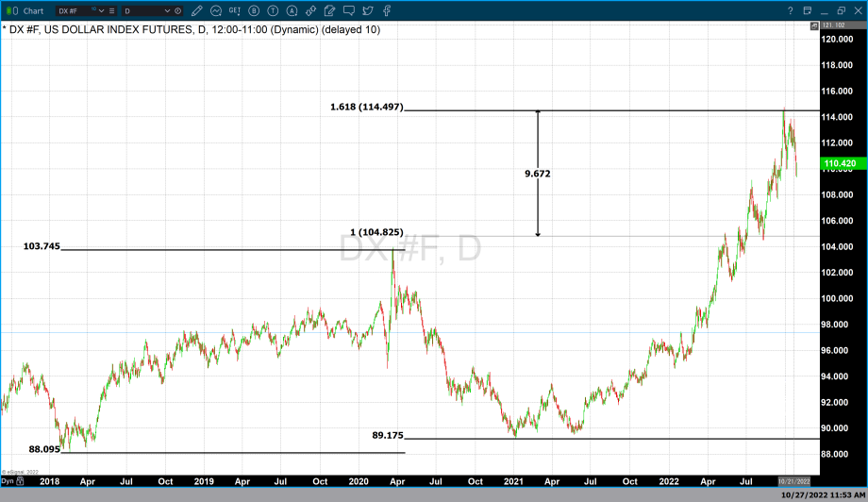The width and height of the screenshot is (868, 502).
Task: Share the chart on Facebook
Action: pos(387,10)
